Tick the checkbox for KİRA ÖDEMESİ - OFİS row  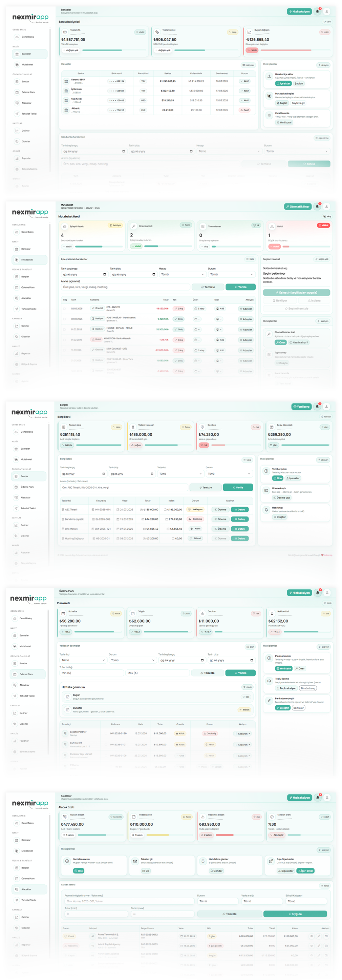65,350
